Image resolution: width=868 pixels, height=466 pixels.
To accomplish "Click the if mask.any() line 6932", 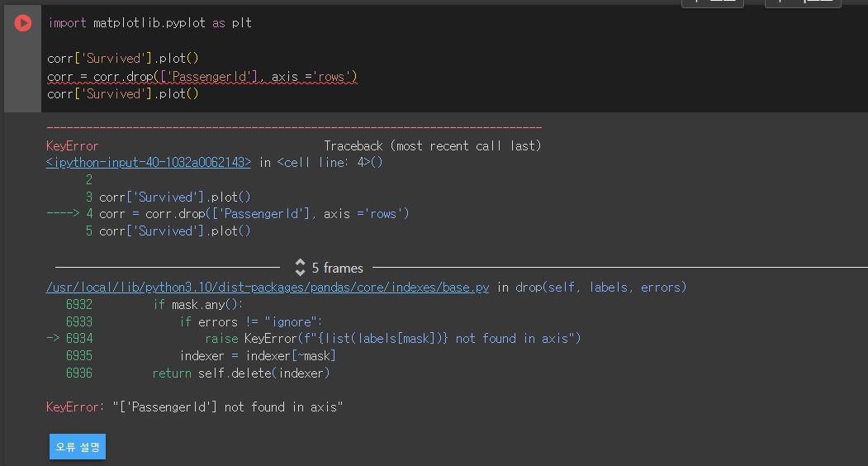I will pos(198,305).
